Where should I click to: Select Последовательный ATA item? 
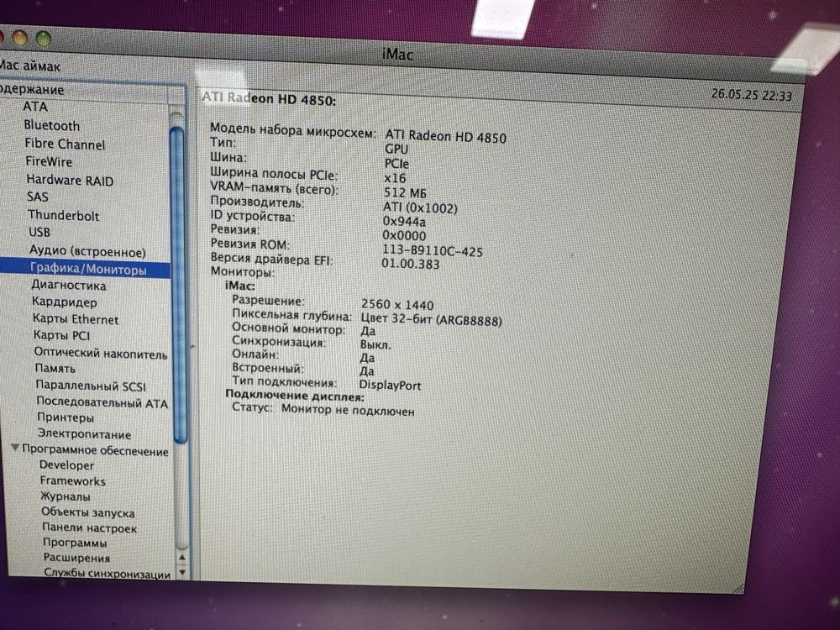click(102, 402)
